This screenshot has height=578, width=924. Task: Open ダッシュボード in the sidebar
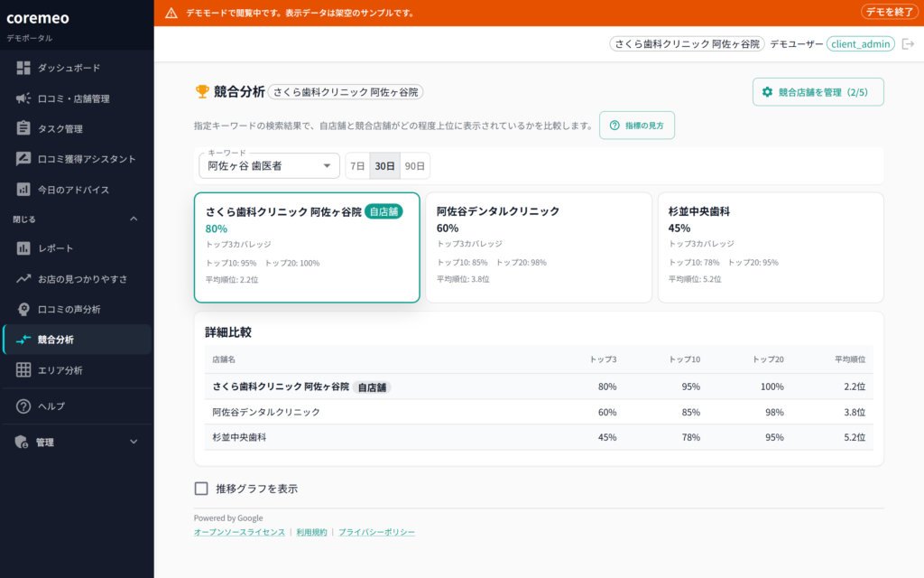pyautogui.click(x=78, y=68)
